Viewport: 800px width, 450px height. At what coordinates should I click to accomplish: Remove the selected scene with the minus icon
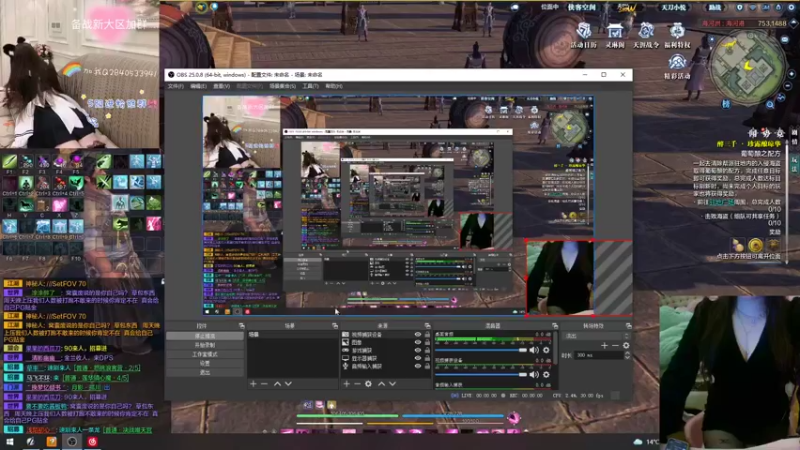point(264,384)
